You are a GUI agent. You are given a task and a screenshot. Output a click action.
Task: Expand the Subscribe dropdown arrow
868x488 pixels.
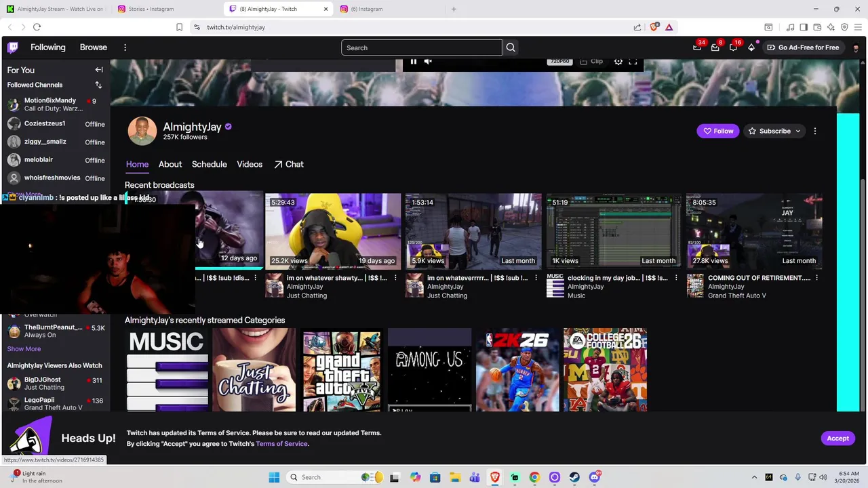[797, 131]
